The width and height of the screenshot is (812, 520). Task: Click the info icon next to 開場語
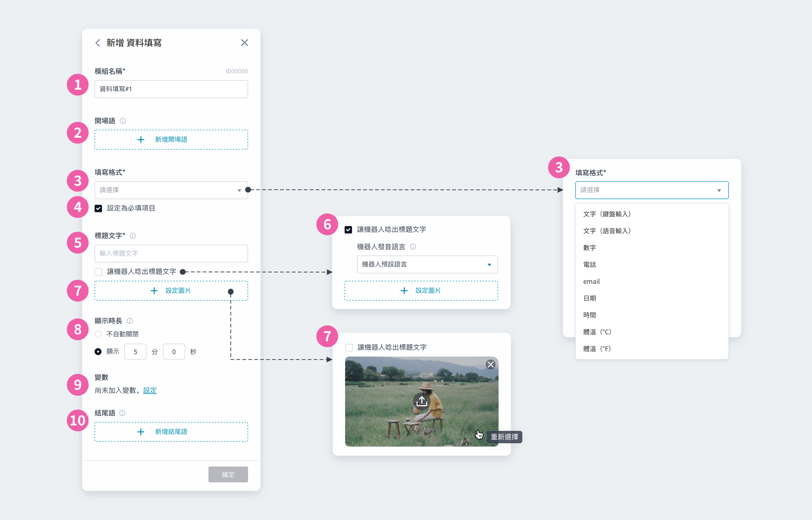(123, 121)
